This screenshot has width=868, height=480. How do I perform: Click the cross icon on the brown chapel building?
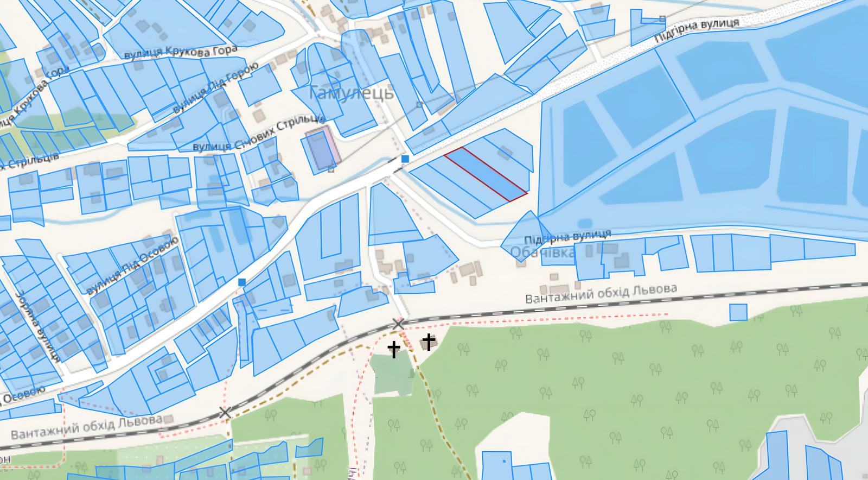coord(429,342)
